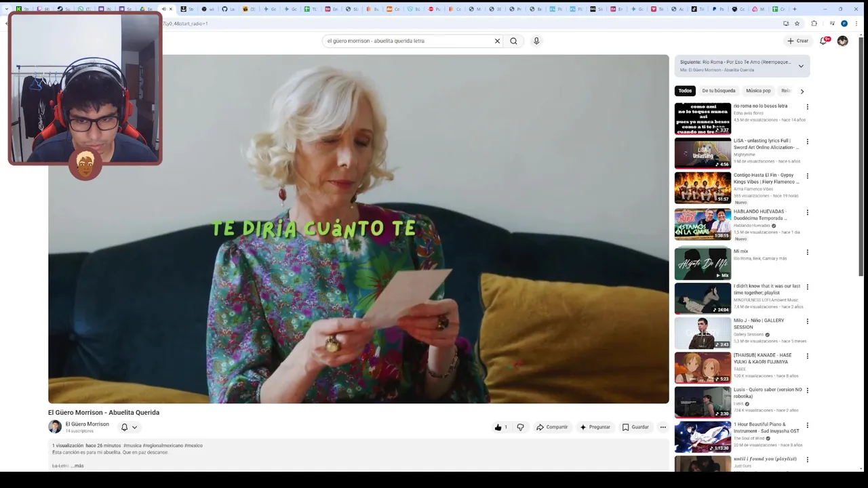The width and height of the screenshot is (868, 488).
Task: Open 'until i found you (playlist)' title
Action: [x=765, y=459]
